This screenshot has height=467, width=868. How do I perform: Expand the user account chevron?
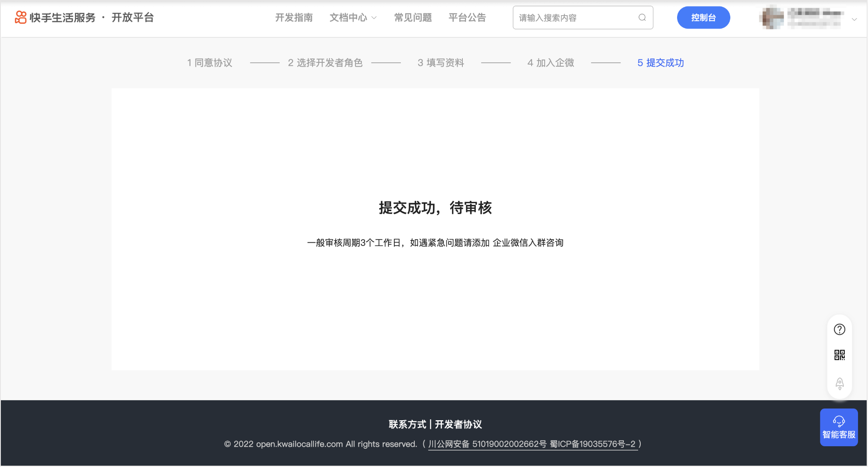coord(854,19)
